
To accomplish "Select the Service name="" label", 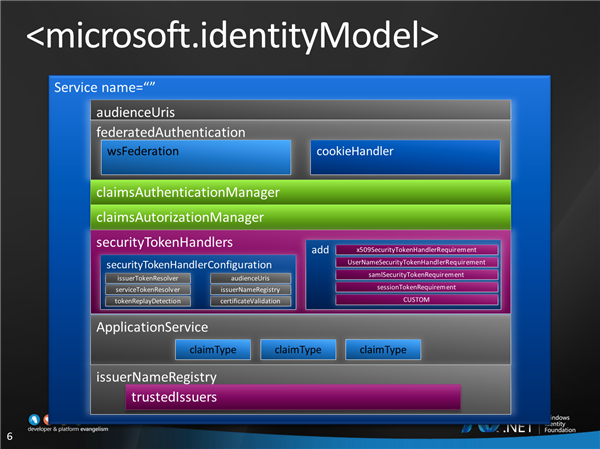I will (104, 88).
